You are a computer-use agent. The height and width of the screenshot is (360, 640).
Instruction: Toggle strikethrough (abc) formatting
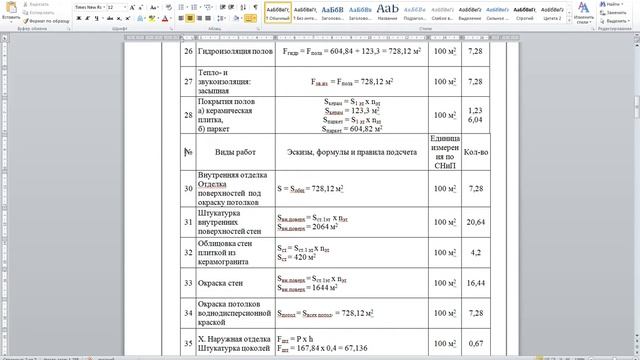(x=110, y=18)
